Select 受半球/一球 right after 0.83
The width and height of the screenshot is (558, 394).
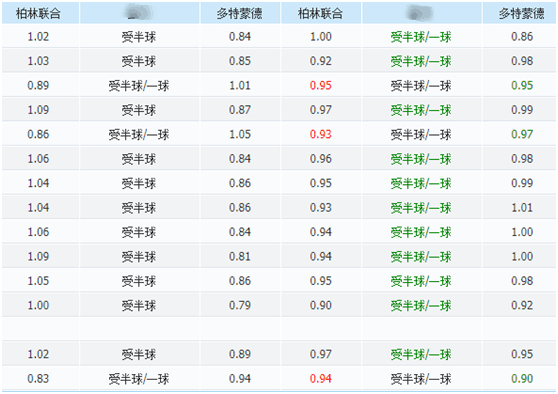139,379
